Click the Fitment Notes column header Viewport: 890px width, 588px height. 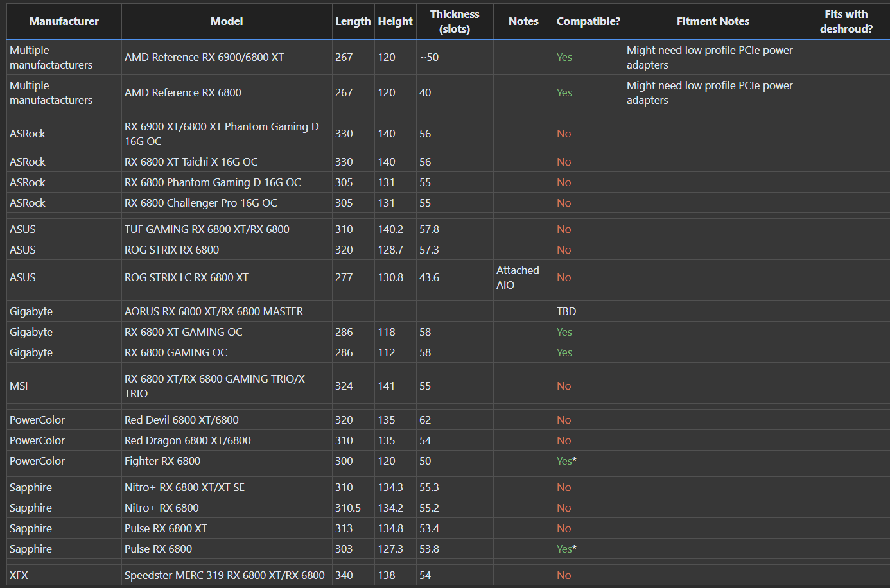click(x=713, y=21)
